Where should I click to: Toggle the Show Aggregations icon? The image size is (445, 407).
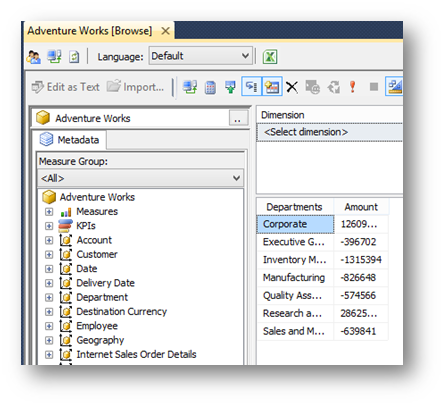(x=272, y=87)
